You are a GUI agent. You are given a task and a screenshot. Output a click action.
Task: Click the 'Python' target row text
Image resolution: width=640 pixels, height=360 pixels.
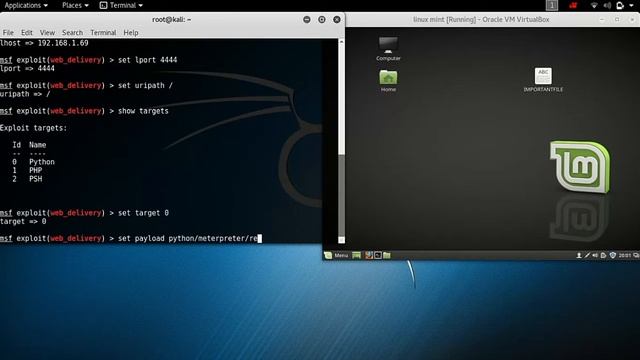pos(42,162)
